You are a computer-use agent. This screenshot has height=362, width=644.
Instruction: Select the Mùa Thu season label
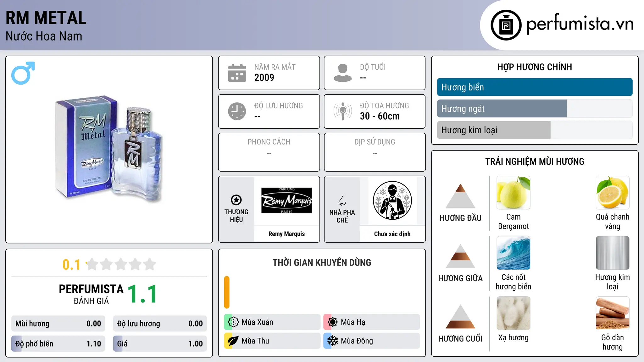tap(255, 341)
